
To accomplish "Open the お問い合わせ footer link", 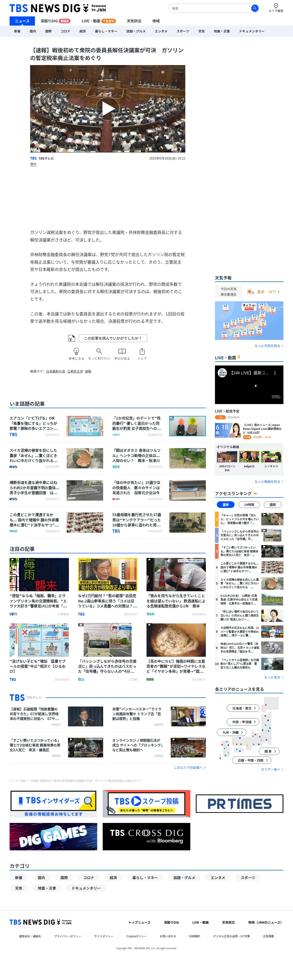I will pos(168,936).
